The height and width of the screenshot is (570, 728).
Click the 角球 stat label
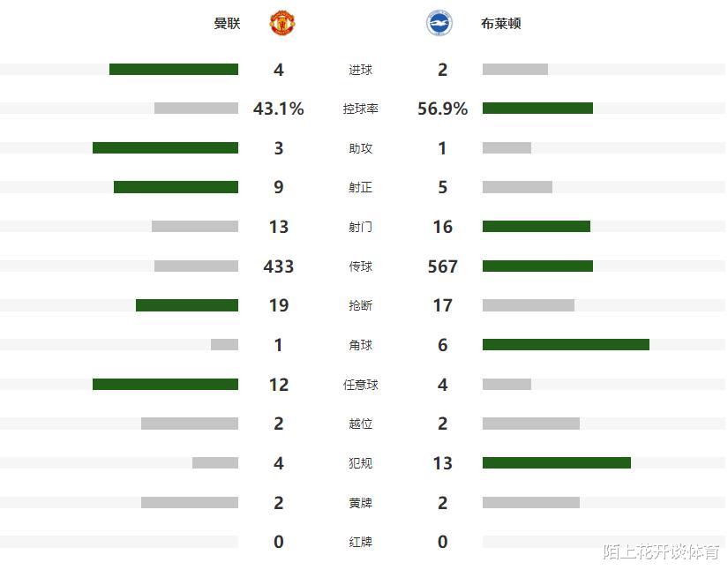(x=360, y=345)
